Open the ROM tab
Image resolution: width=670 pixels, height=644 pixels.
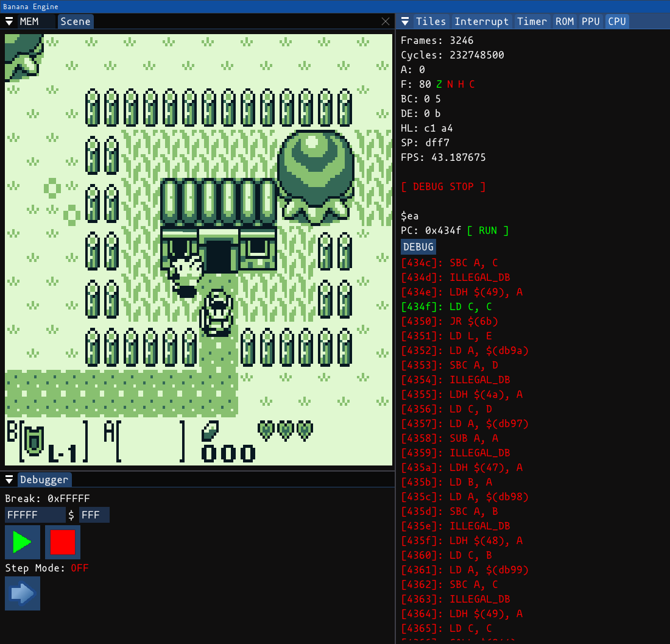565,21
